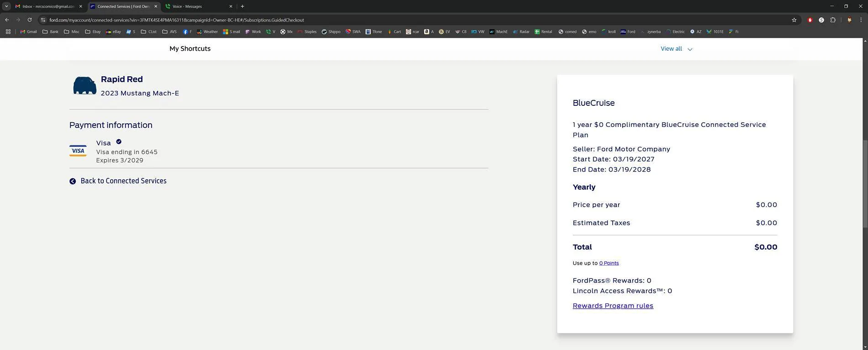Viewport: 868px width, 350px height.
Task: Go Back to Connected Services
Action: tap(123, 181)
